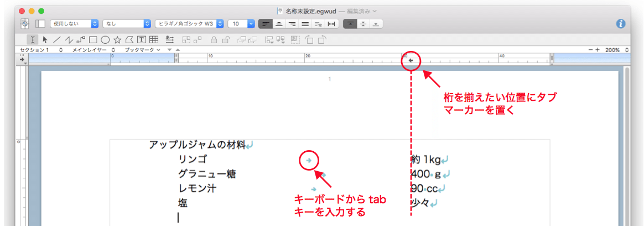Click the word リンゴ
Screen dimensions: 644x226
coord(193,160)
